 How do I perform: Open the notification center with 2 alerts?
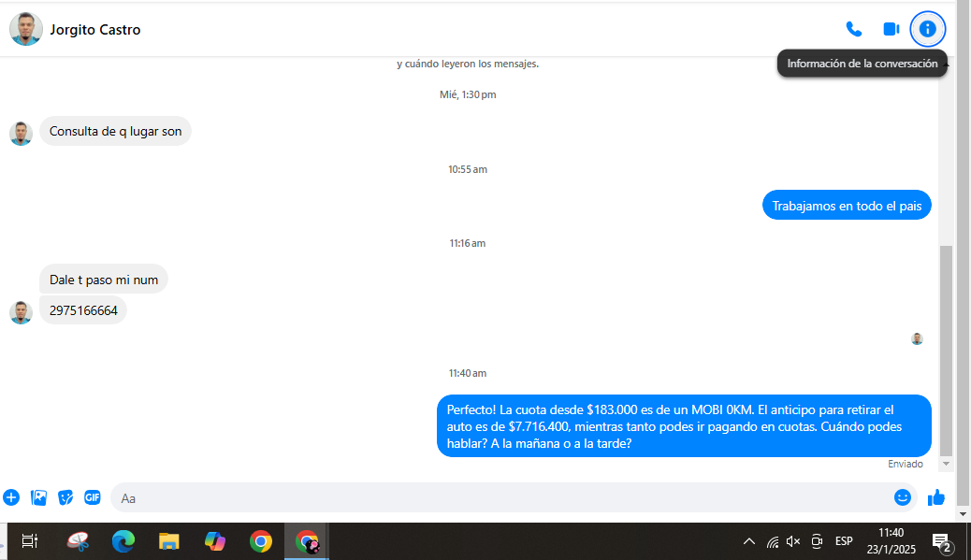(x=941, y=542)
